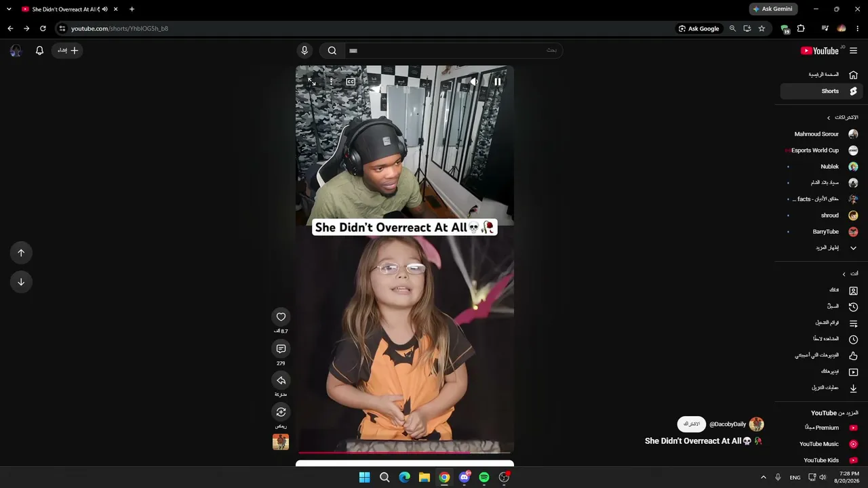Open the @DacobyDaily channel avatar

tap(757, 424)
